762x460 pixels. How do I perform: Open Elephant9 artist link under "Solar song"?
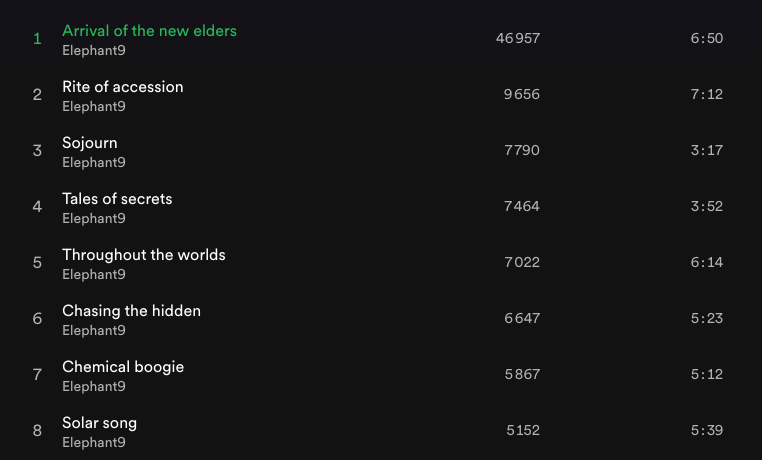point(94,442)
